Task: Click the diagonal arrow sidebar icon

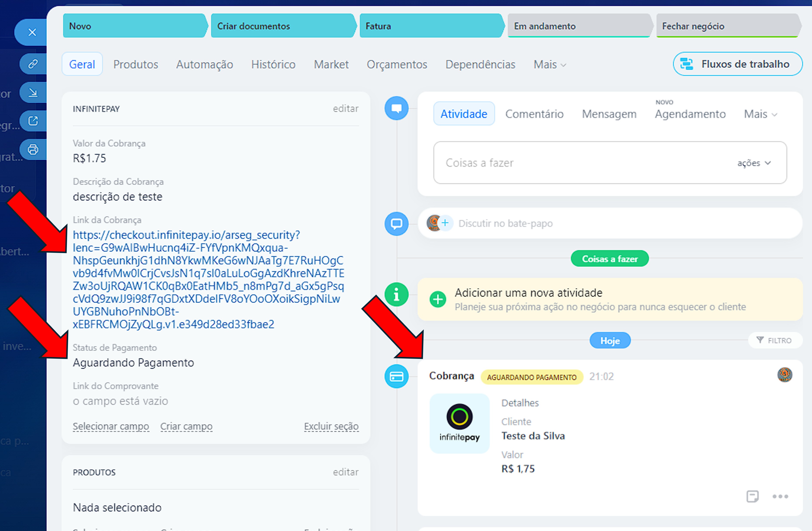Action: (x=33, y=92)
